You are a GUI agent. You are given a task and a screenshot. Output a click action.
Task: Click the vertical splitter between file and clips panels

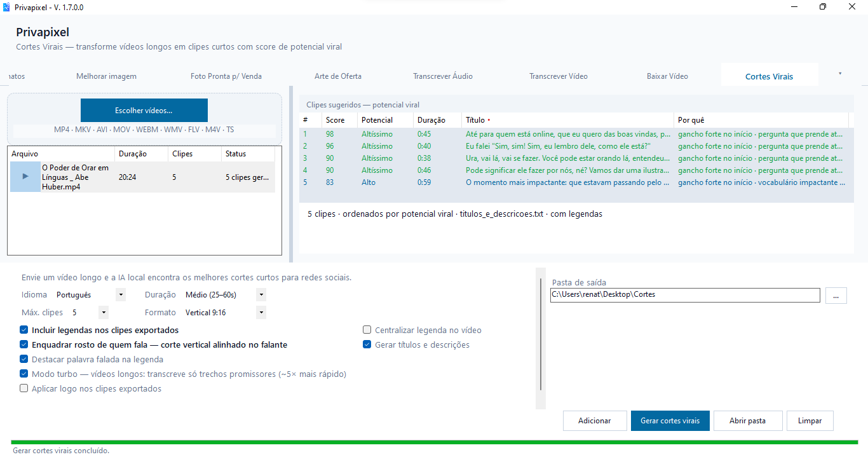pos(291,174)
